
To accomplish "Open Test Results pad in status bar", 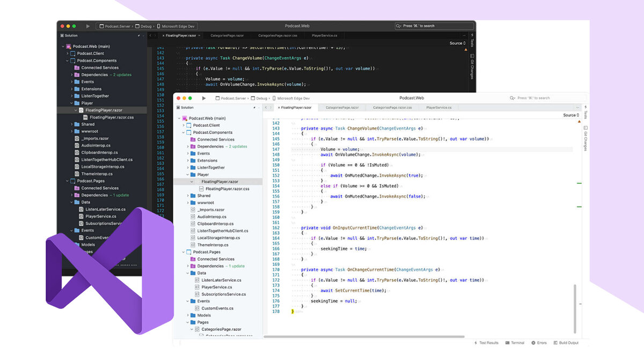I will coord(486,343).
